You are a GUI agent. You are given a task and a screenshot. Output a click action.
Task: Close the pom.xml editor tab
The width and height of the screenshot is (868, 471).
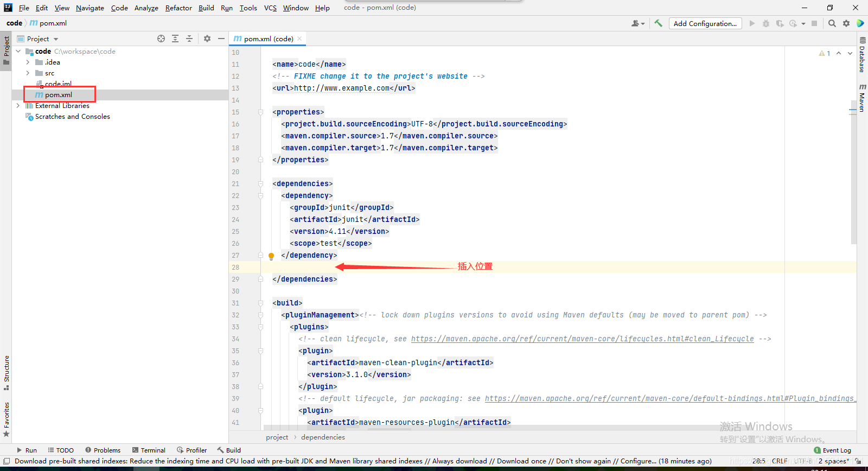299,39
